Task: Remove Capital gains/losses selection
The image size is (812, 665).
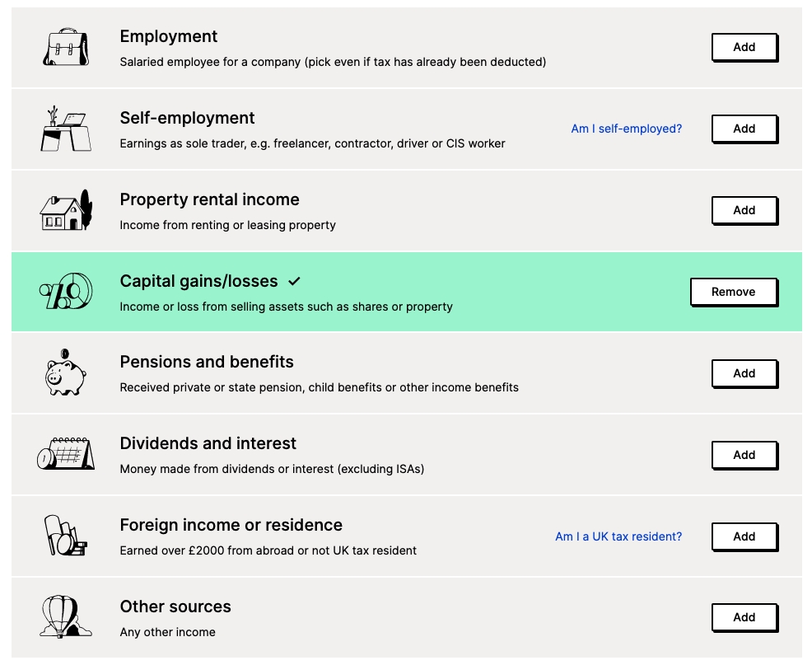Action: [x=733, y=292]
